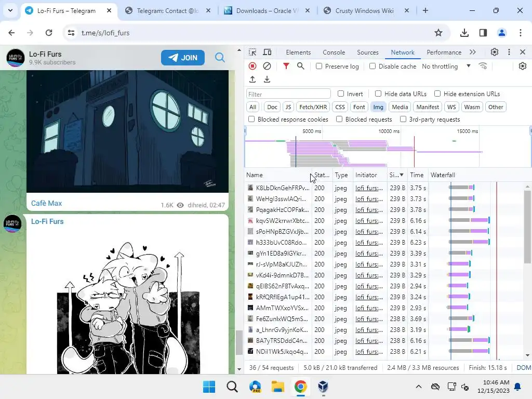Bookmark this page with the star icon
The height and width of the screenshot is (399, 532).
click(x=438, y=33)
